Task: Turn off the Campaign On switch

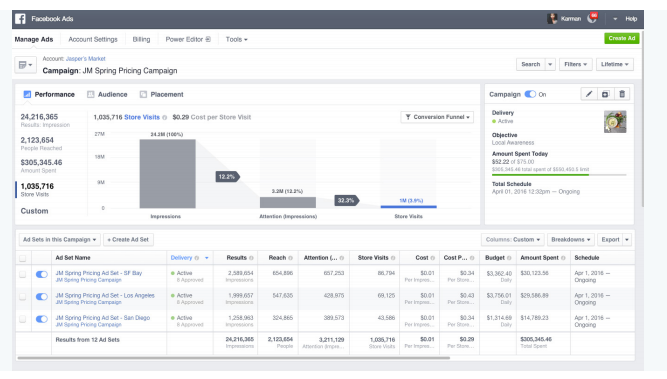Action: 530,94
